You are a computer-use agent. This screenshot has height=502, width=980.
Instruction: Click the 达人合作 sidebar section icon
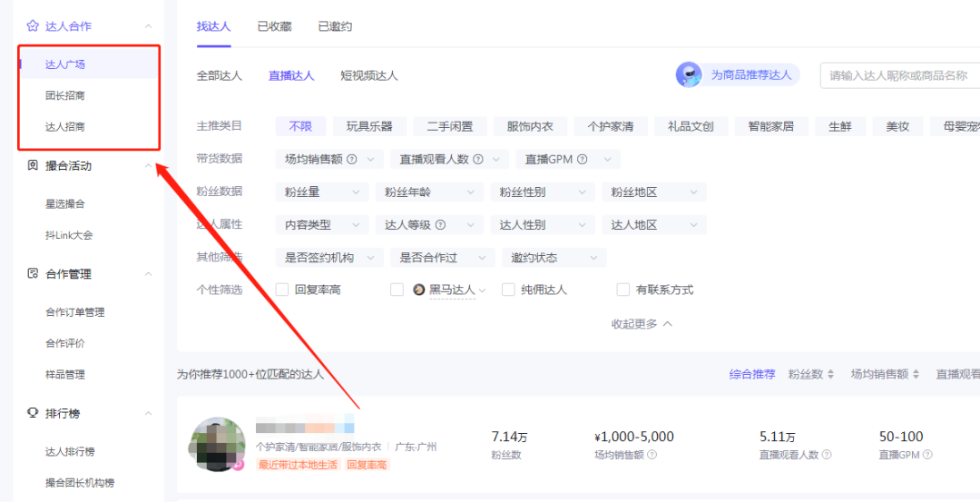tap(33, 26)
